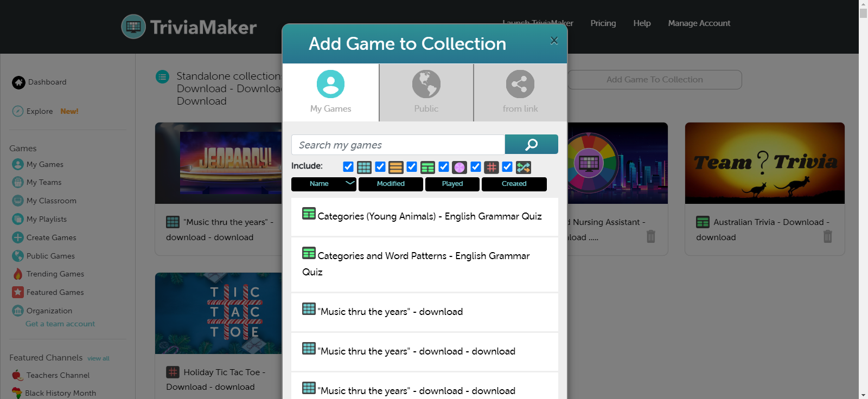Click the 'Search my games' input field

[398, 145]
